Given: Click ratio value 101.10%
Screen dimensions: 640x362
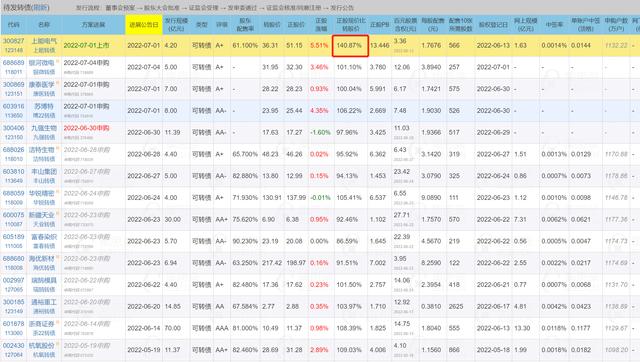Looking at the screenshot, I should pos(349,67).
